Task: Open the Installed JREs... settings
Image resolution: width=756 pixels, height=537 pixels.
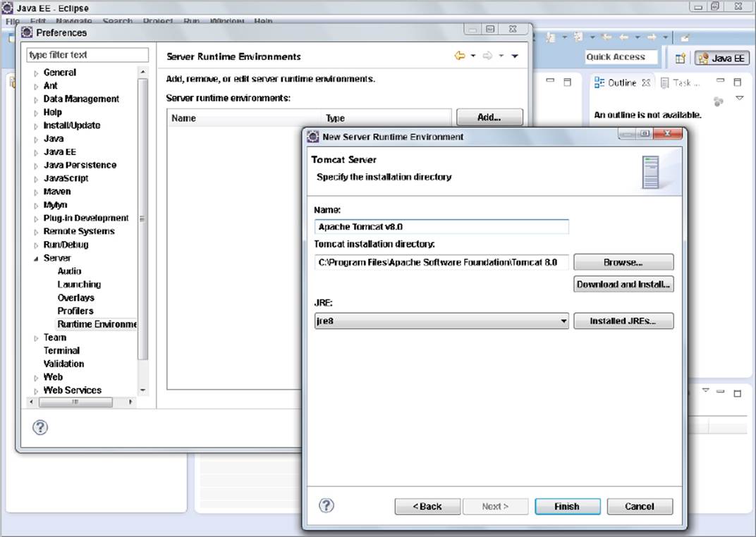Action: coord(623,321)
